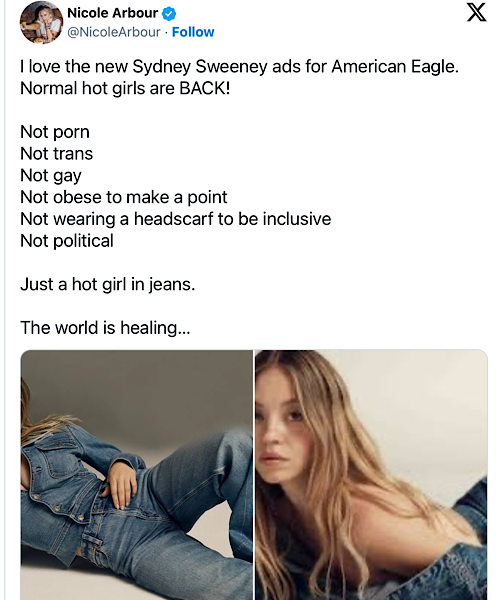The width and height of the screenshot is (500, 600).
Task: Click the 'Not trans' line
Action: tap(56, 154)
